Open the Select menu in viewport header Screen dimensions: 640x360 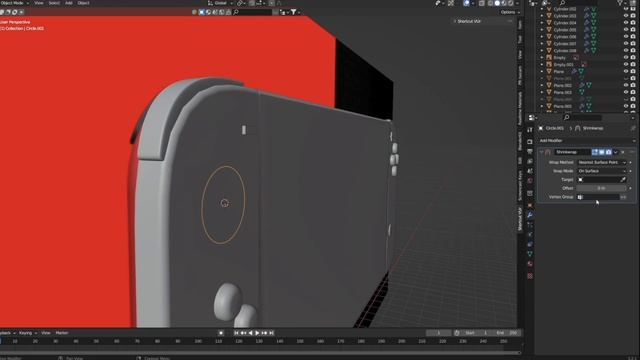pyautogui.click(x=54, y=3)
